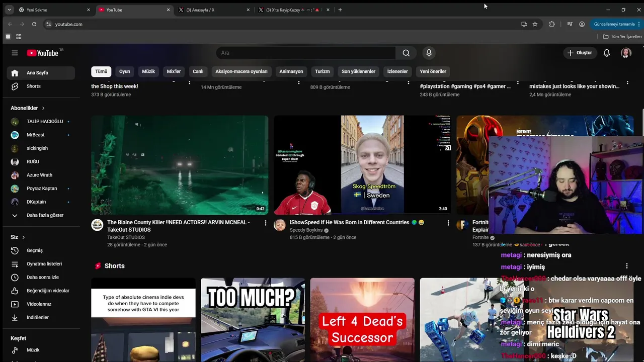Select Yeni öneriler filter chip
The image size is (644, 362).
point(433,71)
